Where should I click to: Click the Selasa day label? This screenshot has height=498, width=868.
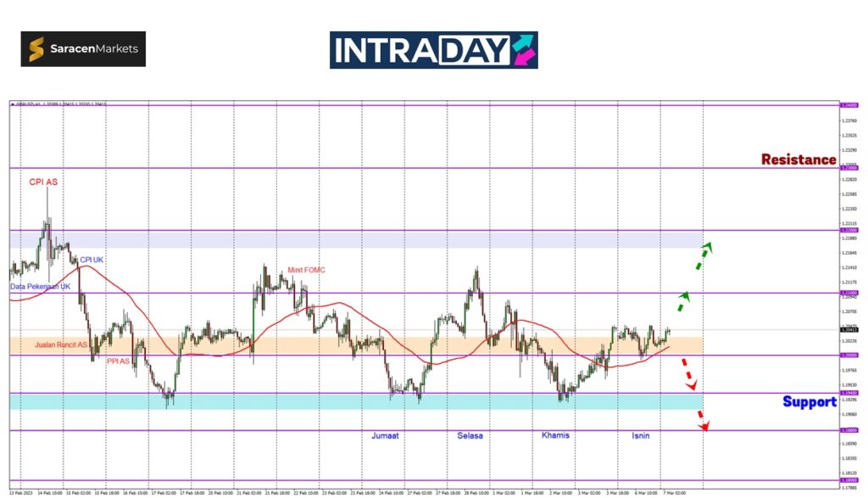(x=470, y=435)
